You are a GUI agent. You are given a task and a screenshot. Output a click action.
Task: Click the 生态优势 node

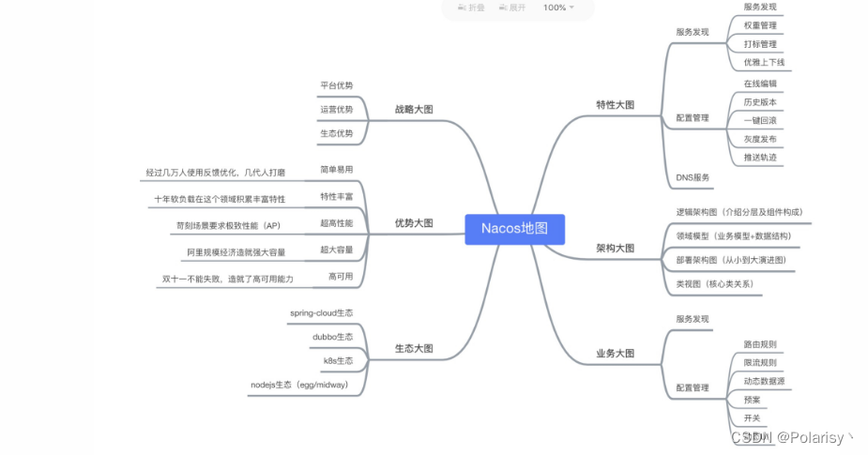[337, 133]
